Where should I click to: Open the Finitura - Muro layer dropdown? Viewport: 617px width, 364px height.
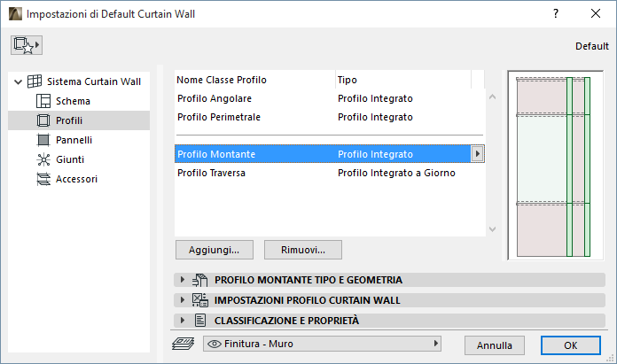pyautogui.click(x=322, y=343)
